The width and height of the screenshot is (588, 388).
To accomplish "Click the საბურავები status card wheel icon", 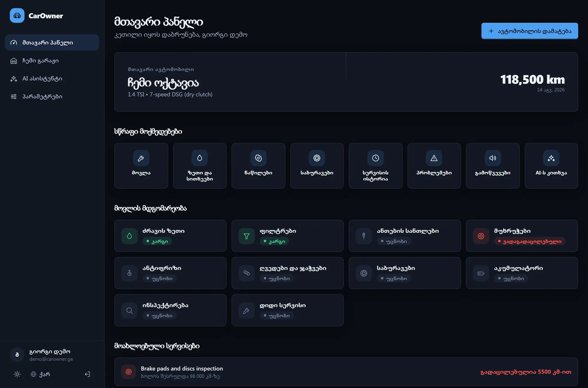I will 364,273.
